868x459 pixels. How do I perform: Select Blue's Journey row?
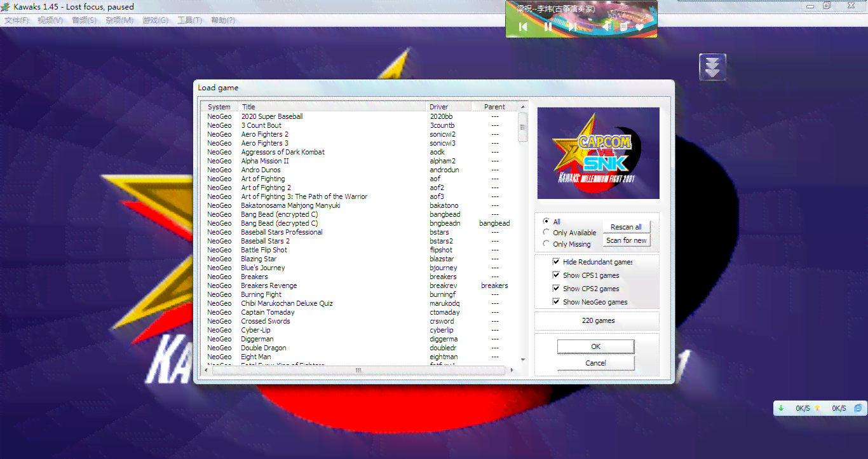tap(360, 268)
